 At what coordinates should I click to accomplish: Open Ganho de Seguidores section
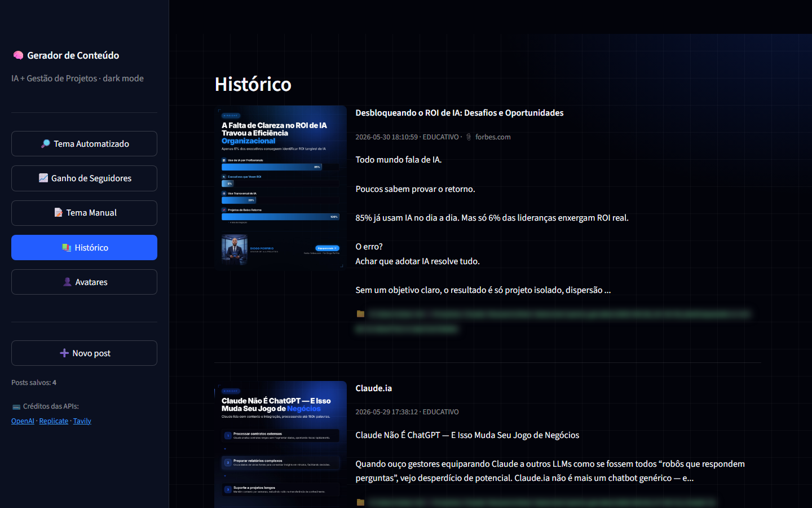pyautogui.click(x=84, y=178)
